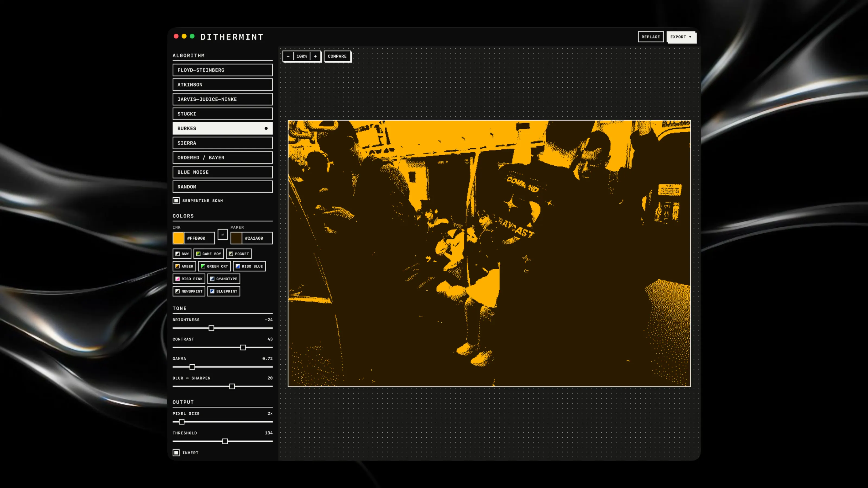Viewport: 868px width, 488px height.
Task: Click the paper hex field #2A1A00
Action: tap(257, 238)
